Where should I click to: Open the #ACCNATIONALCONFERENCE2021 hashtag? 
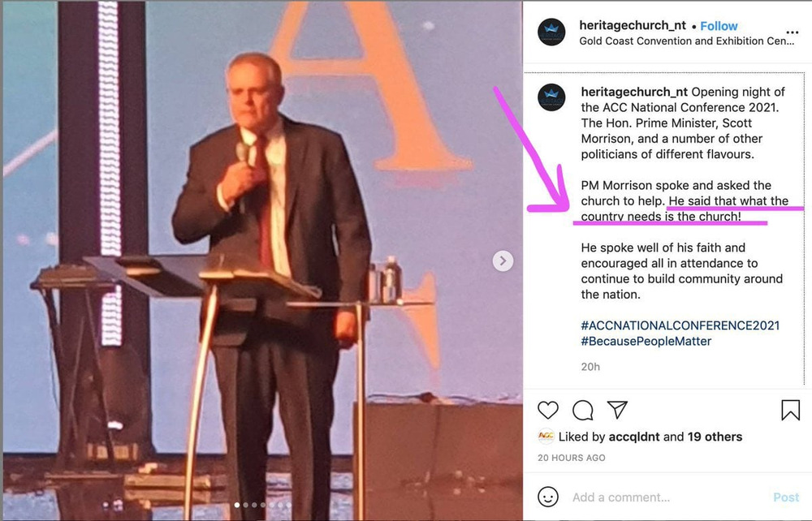point(680,325)
